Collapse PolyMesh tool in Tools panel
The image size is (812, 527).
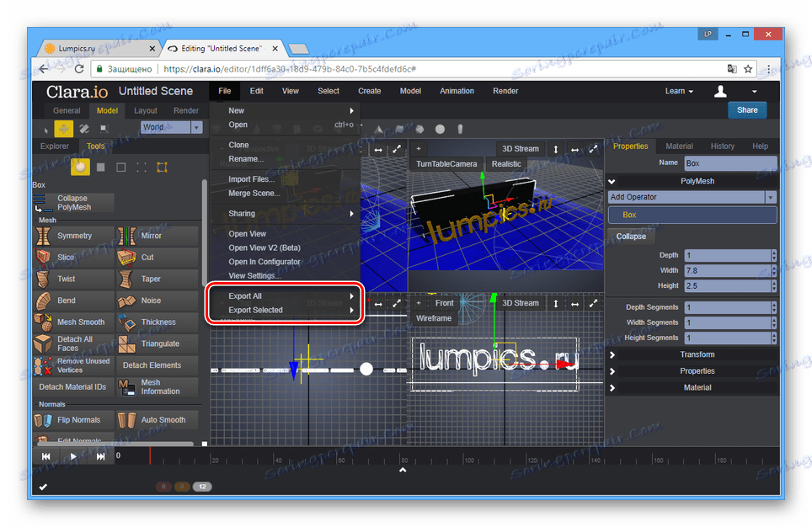click(x=73, y=202)
